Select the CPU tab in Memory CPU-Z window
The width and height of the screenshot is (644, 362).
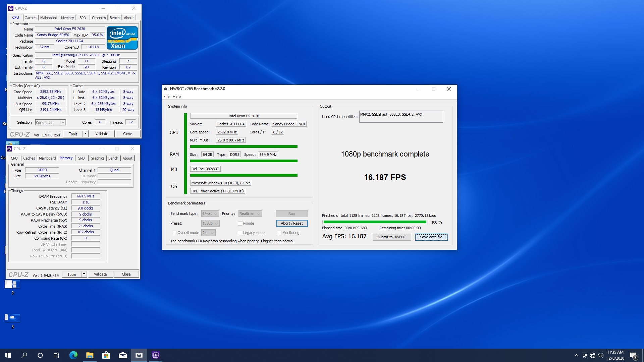pos(14,158)
